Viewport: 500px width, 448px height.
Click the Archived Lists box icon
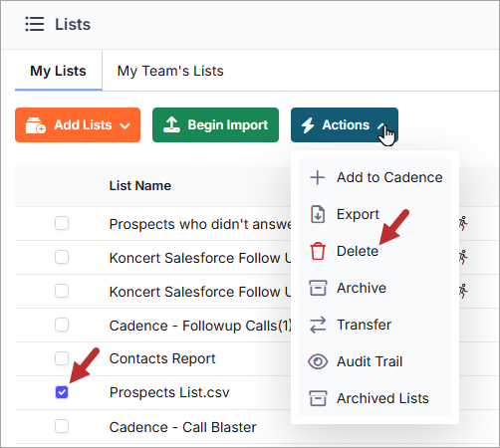[318, 398]
